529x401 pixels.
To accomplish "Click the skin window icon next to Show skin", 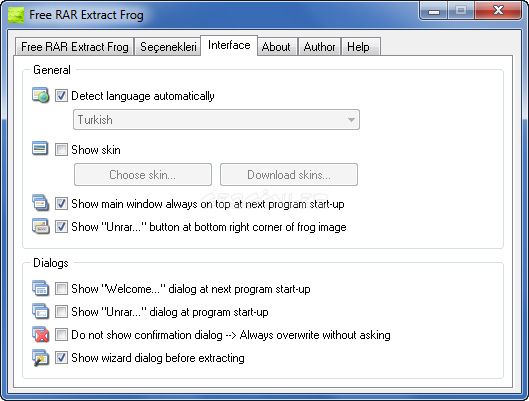I will [x=40, y=148].
